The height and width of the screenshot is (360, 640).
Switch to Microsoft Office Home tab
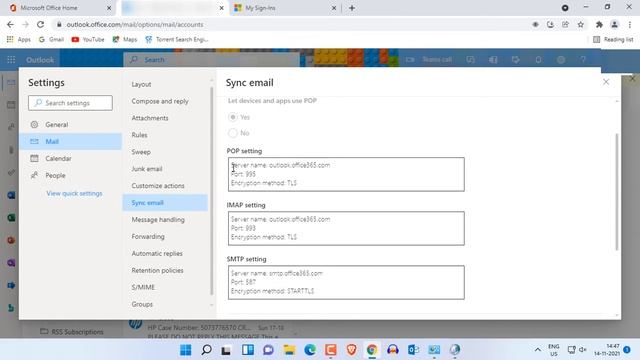tap(60, 8)
